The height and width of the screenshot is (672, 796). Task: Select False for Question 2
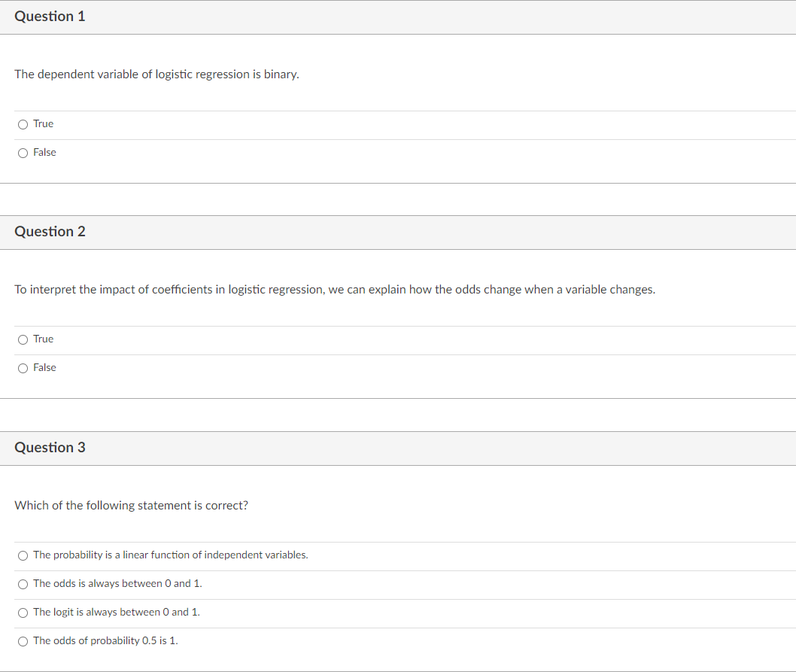23,368
